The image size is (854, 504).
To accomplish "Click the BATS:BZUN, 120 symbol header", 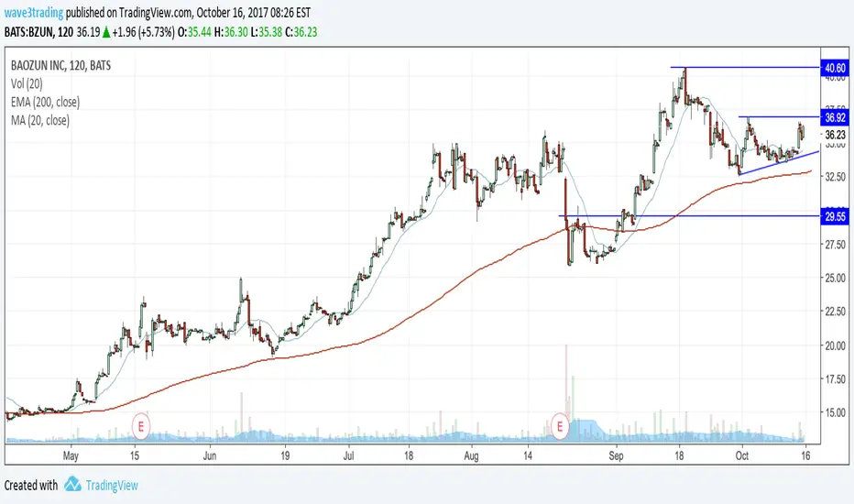I will point(38,32).
